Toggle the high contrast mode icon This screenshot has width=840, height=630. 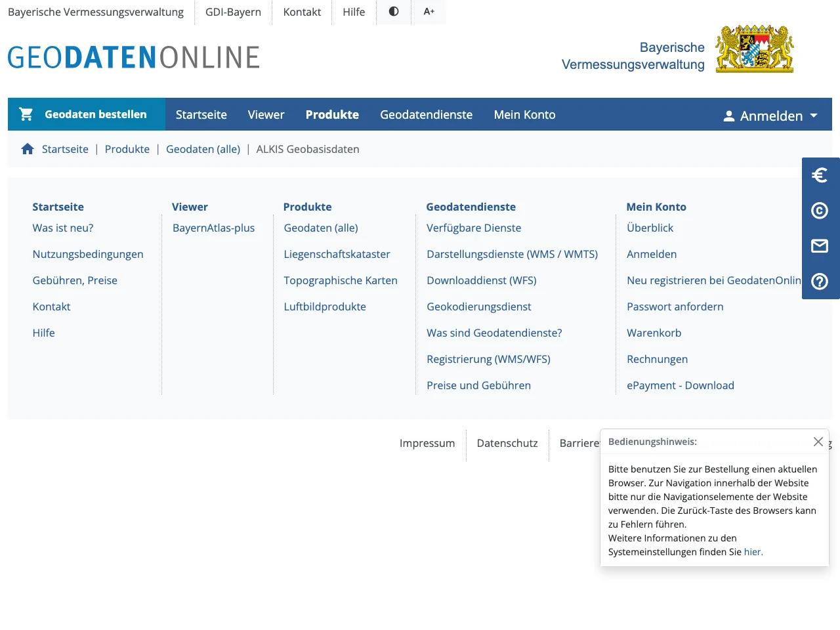(394, 11)
